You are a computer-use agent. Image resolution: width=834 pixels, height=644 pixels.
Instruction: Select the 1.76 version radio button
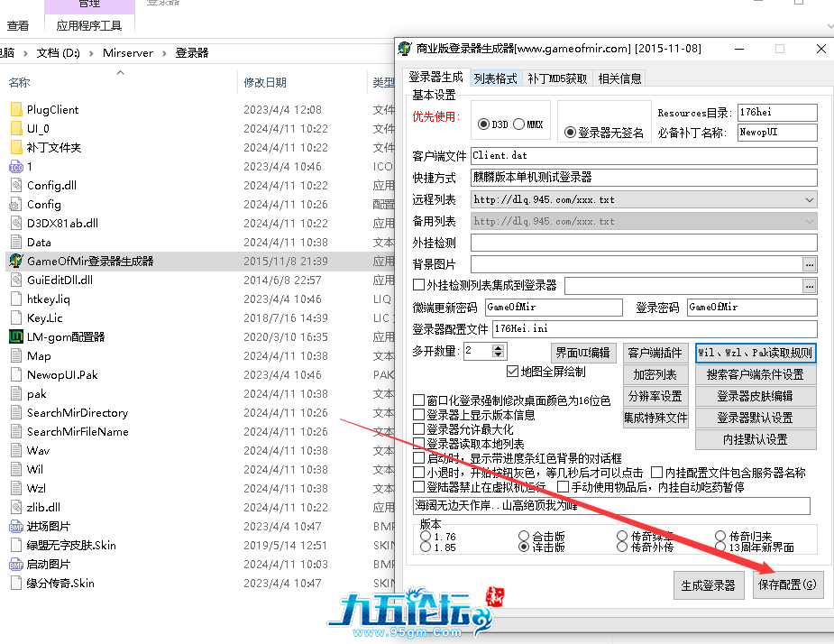(x=425, y=536)
